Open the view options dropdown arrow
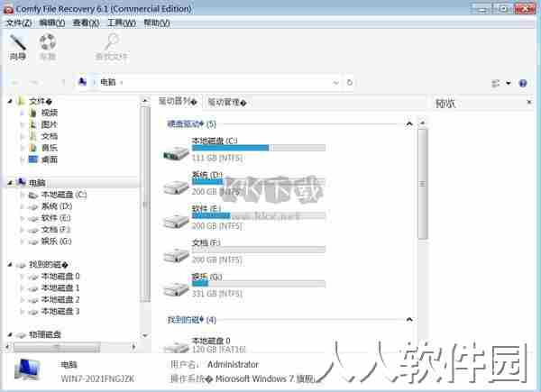 (x=509, y=83)
